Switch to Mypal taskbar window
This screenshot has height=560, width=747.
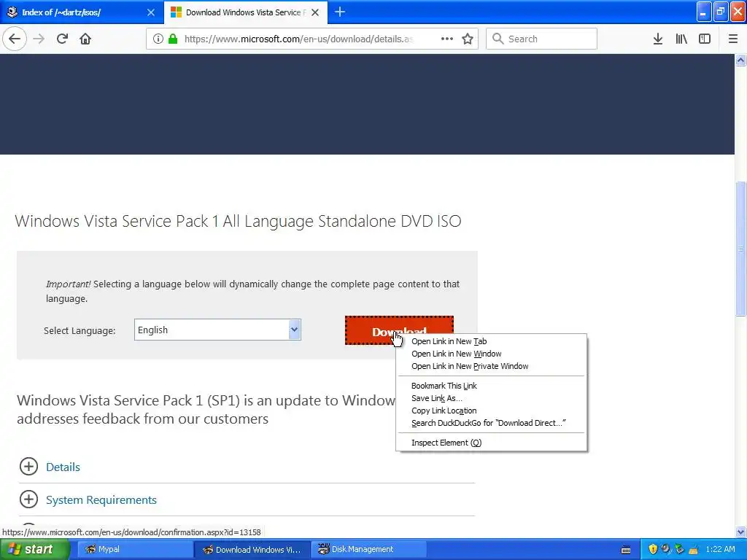pyautogui.click(x=135, y=549)
